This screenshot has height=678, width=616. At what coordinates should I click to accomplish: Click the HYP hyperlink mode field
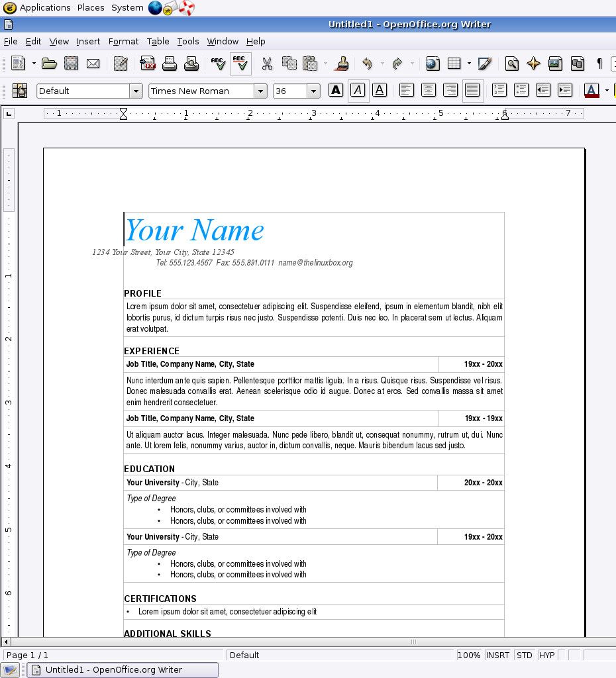click(547, 655)
